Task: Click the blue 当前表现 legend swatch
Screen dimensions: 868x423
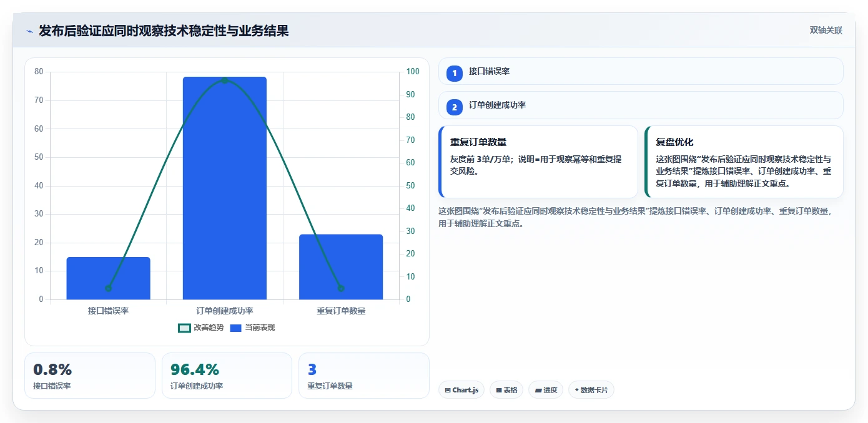Action: pos(236,328)
